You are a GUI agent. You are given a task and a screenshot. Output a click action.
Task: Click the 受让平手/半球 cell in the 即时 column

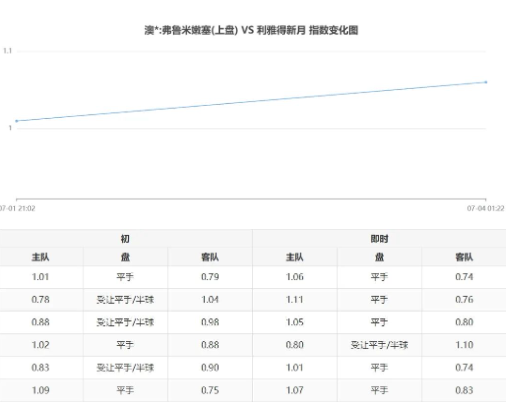pos(379,345)
